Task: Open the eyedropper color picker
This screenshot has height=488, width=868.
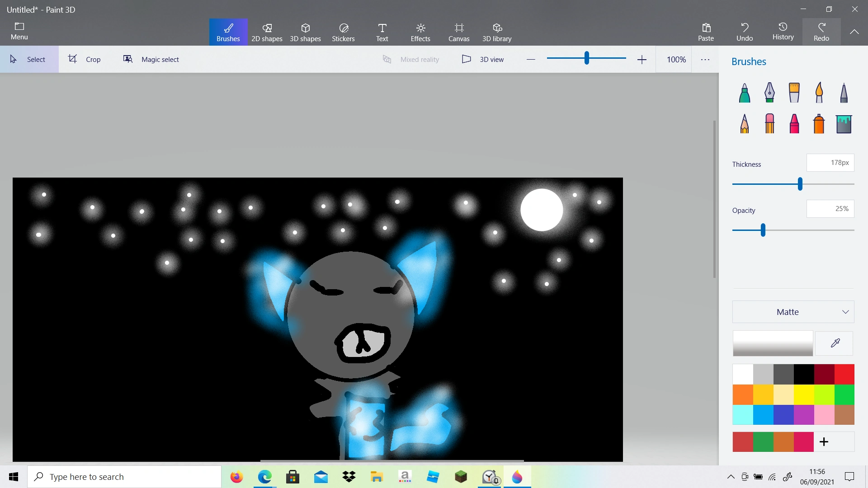Action: [x=835, y=343]
